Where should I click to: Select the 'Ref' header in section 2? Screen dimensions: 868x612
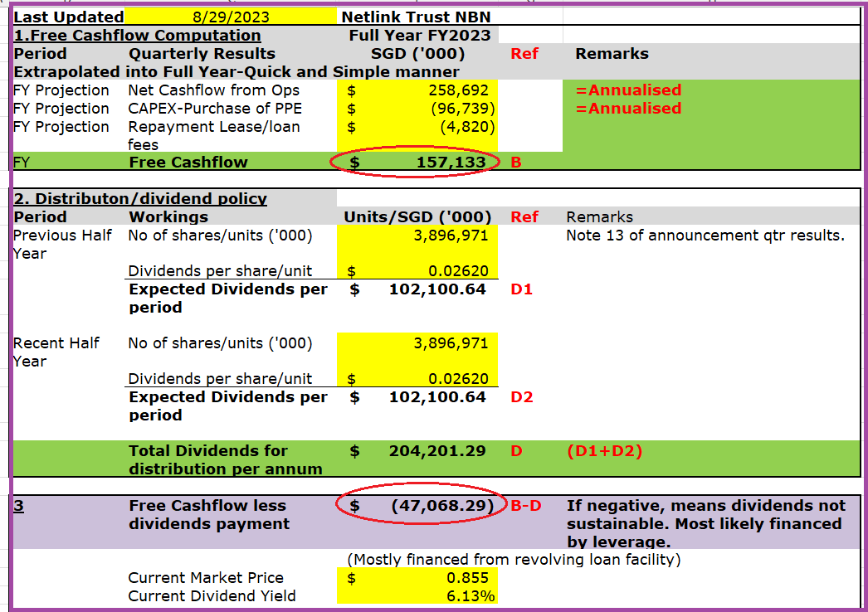coord(524,216)
